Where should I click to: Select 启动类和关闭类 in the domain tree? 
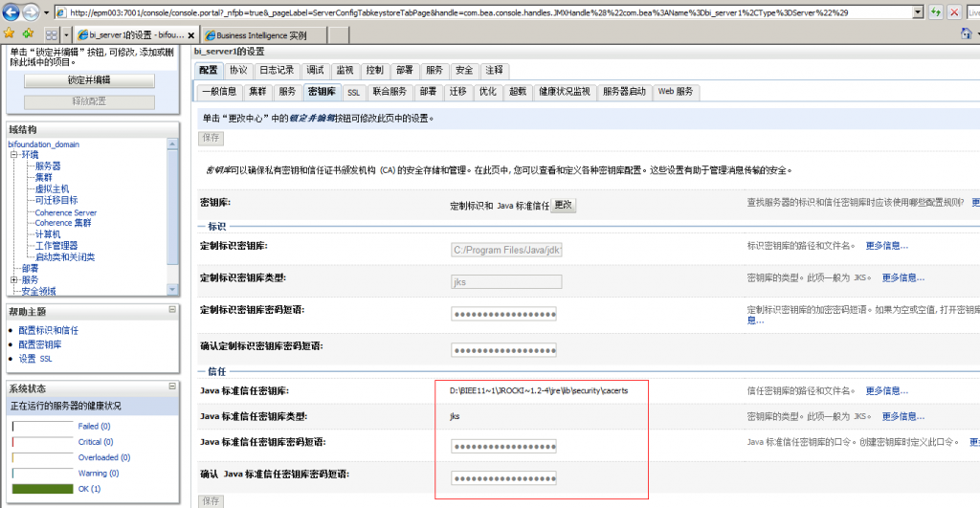click(65, 256)
